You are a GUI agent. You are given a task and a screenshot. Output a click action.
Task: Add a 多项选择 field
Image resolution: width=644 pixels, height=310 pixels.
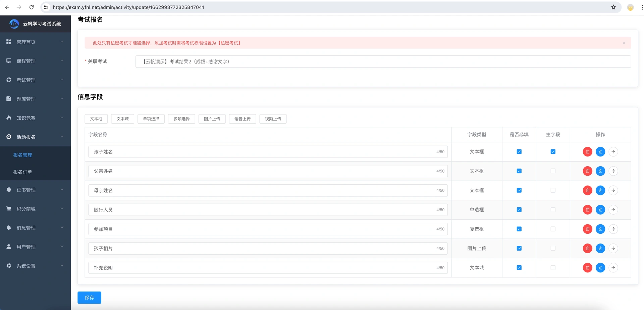[181, 119]
